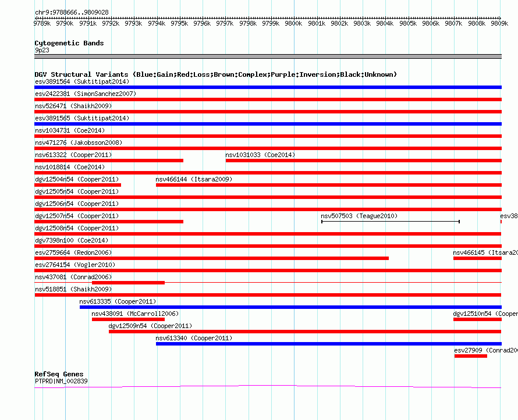
Task: Select the blue bar for esv3891565
Action: click(268, 124)
